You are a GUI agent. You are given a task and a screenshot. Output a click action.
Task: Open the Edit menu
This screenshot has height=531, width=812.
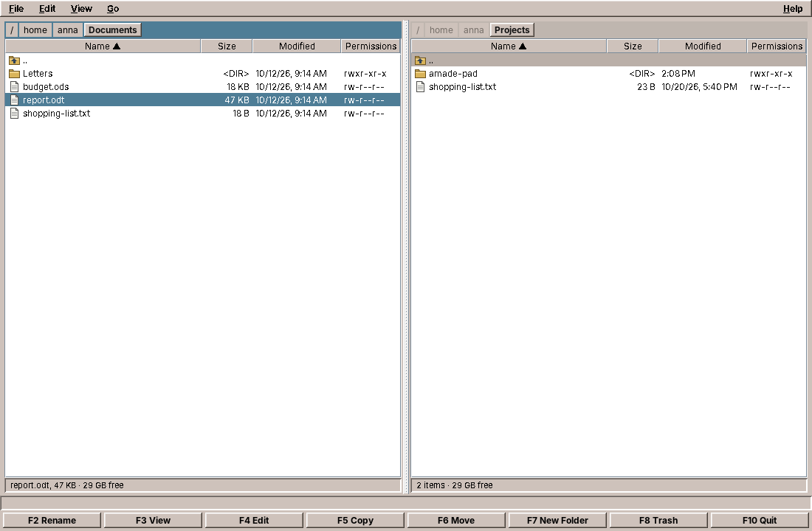coord(47,8)
